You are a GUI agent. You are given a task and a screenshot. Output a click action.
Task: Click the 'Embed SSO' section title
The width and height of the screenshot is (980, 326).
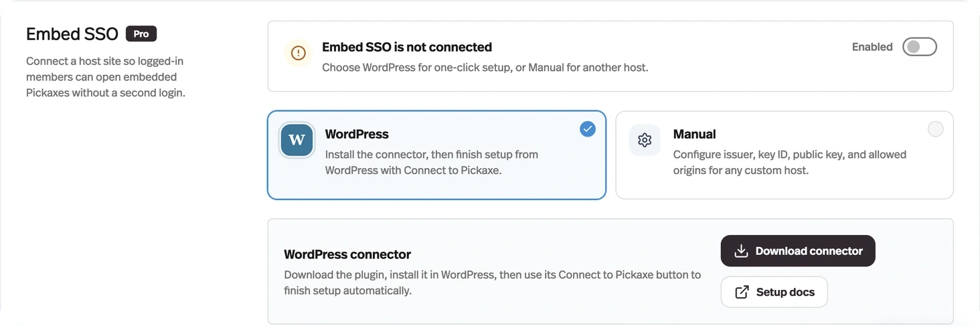(x=72, y=33)
